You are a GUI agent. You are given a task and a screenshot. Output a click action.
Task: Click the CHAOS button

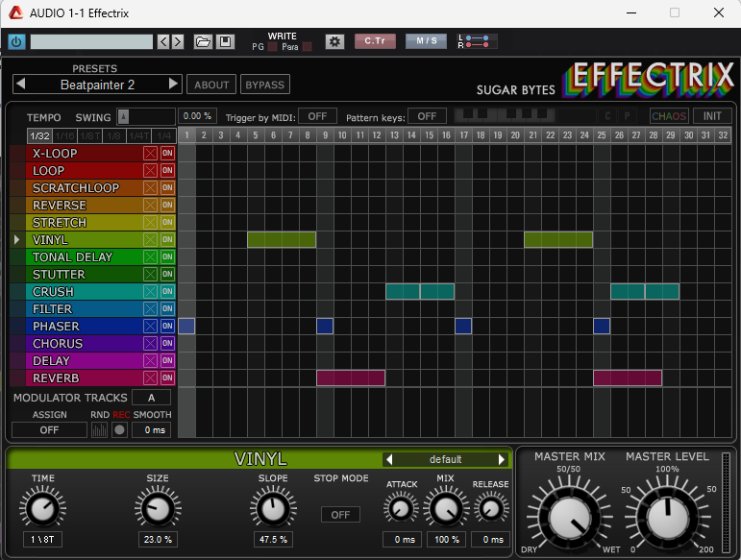pyautogui.click(x=669, y=116)
